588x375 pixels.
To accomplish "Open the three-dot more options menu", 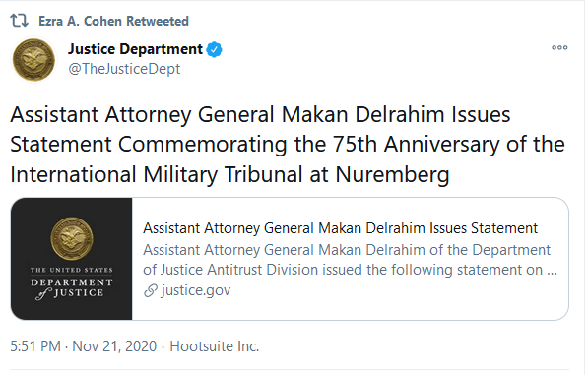I will (x=559, y=47).
